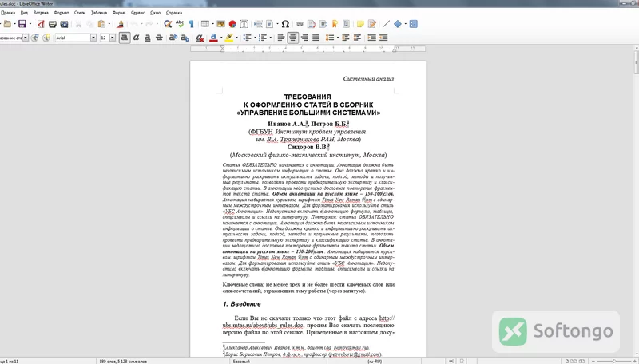639x364 pixels.
Task: Export directly as PDF
Action: pos(41,24)
